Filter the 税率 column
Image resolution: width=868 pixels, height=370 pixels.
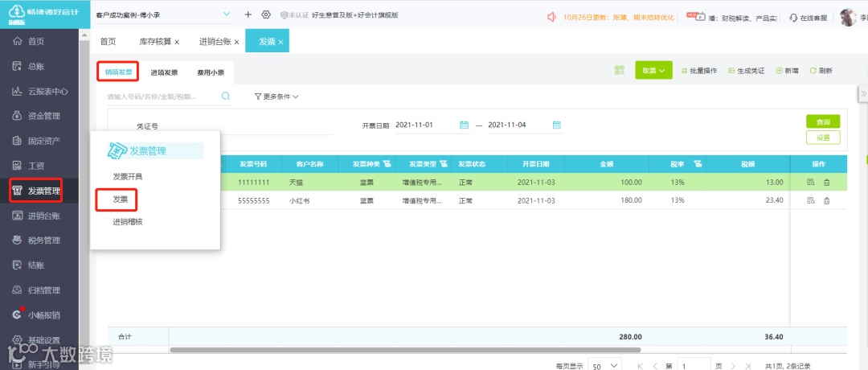tap(698, 164)
